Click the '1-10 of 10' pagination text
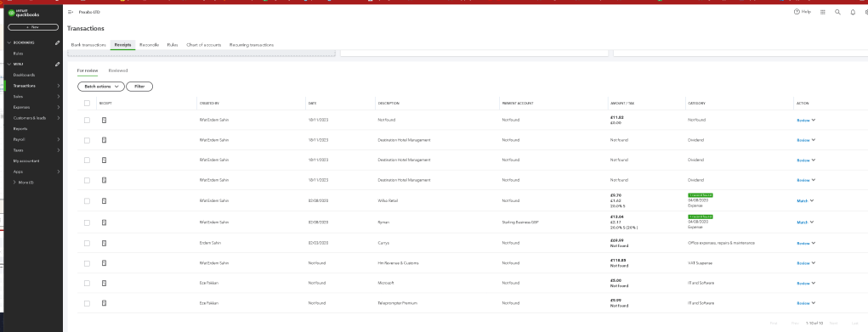 (814, 324)
